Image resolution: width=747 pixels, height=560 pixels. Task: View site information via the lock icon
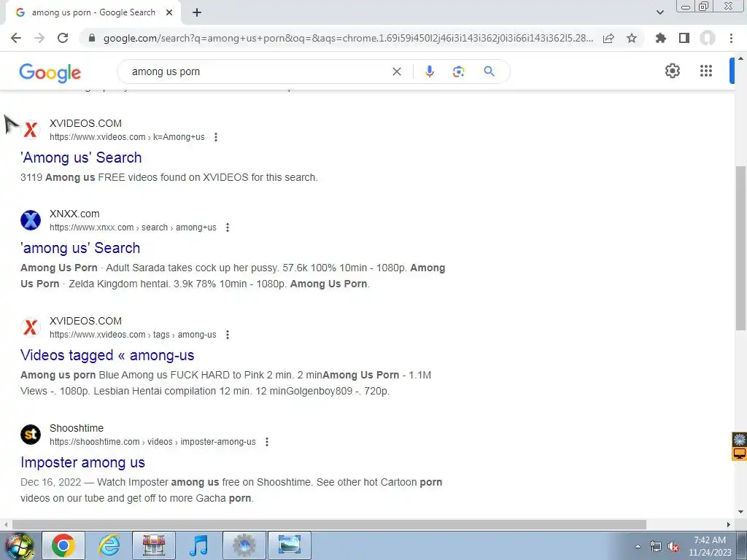click(x=92, y=38)
